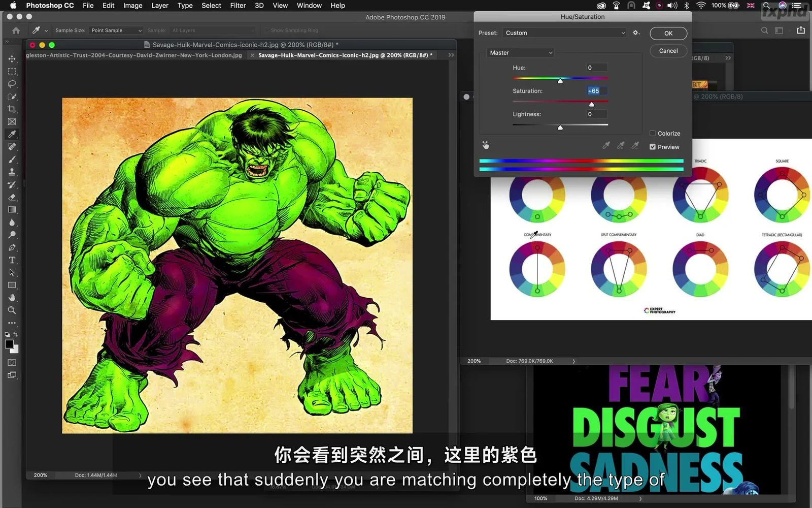Select the Blur tool
The image size is (812, 508).
(x=12, y=223)
